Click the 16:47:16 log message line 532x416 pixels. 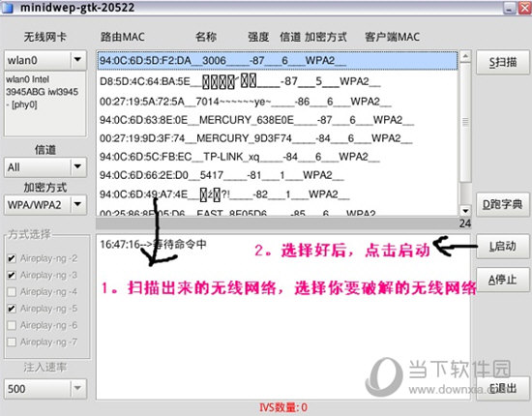153,245
